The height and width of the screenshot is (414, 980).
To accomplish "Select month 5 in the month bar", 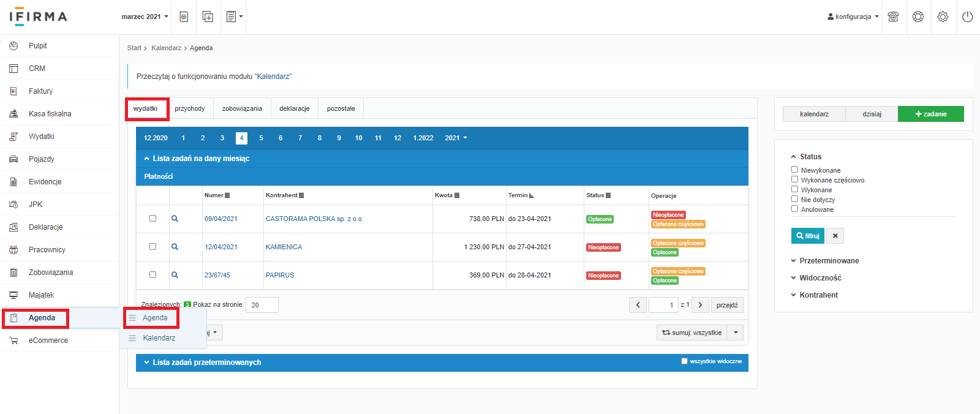I will [261, 138].
